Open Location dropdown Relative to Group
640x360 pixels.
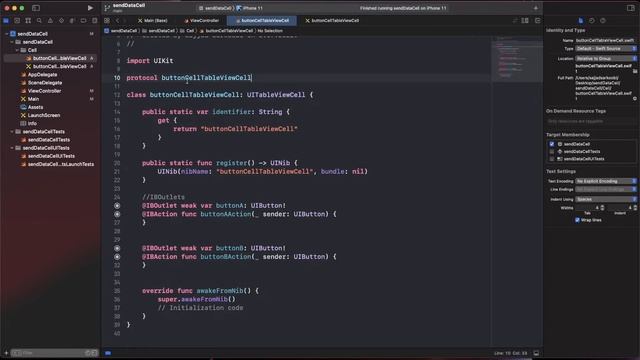tap(606, 59)
